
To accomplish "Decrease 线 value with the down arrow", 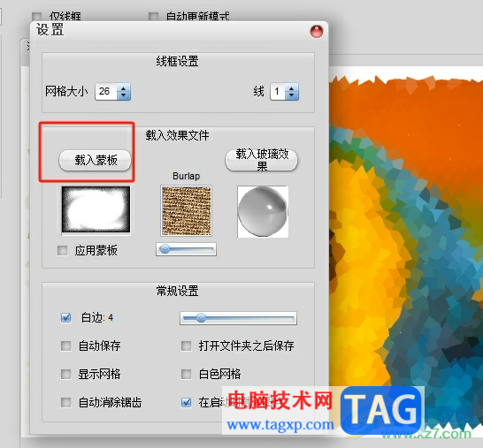I will tap(291, 95).
